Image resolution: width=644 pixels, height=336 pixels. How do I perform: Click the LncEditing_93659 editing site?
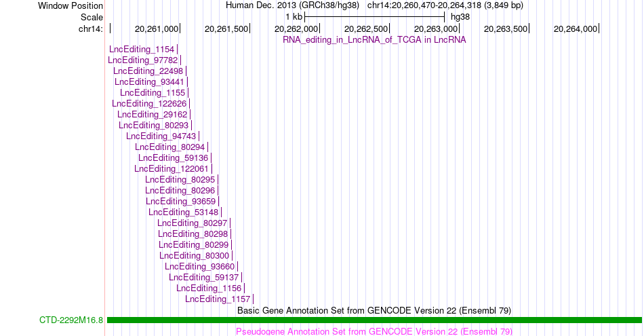(181, 201)
